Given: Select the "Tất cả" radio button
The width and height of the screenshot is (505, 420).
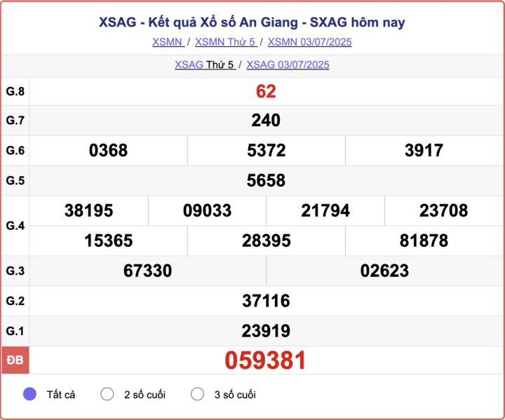Looking at the screenshot, I should click(x=29, y=394).
